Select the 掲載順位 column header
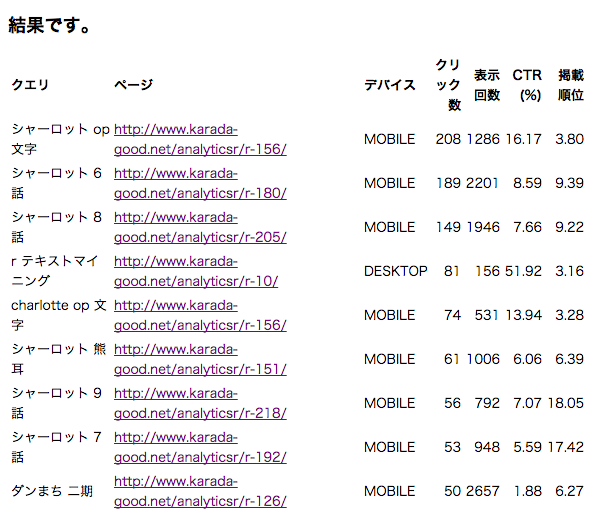 571,85
